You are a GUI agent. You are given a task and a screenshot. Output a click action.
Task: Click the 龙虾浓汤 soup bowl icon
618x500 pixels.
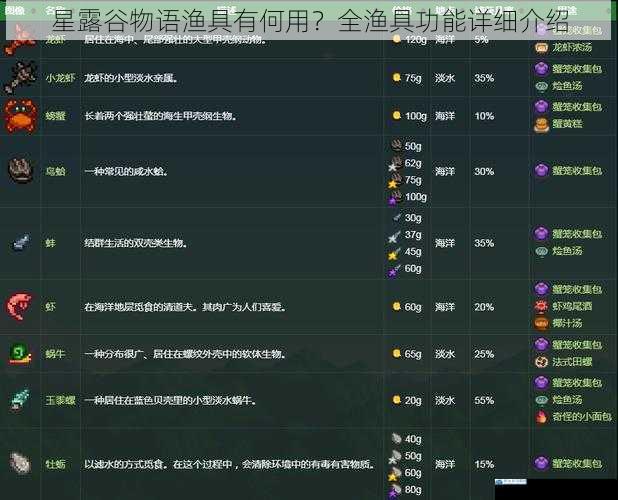(x=541, y=48)
